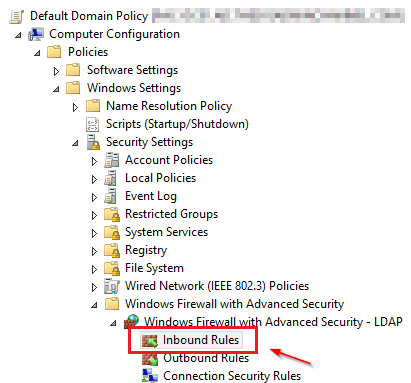Collapse the Policies node
The width and height of the screenshot is (411, 383).
pyautogui.click(x=37, y=53)
